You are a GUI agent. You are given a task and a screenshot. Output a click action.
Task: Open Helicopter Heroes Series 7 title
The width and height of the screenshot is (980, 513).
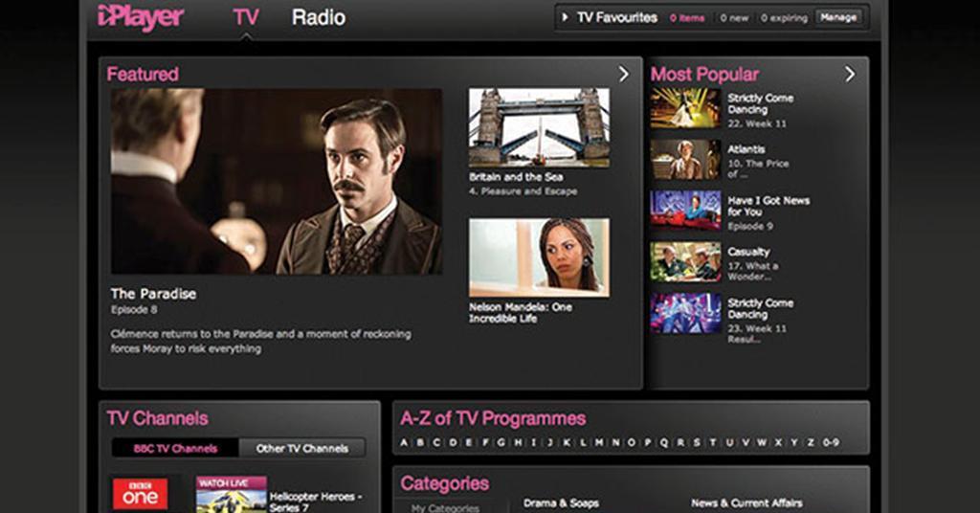tap(316, 502)
